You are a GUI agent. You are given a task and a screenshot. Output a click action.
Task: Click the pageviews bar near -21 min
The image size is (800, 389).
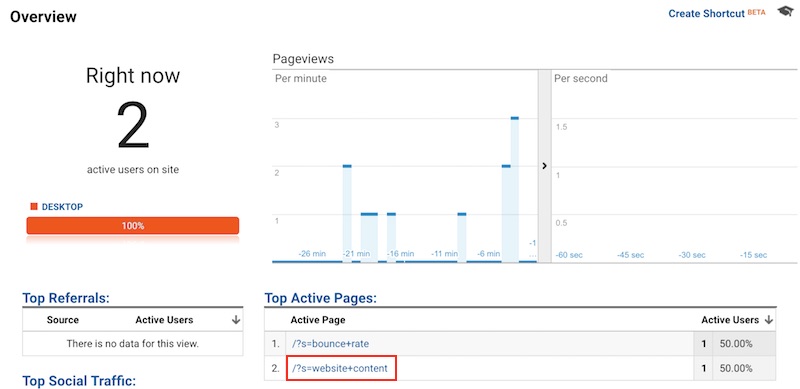coord(347,213)
